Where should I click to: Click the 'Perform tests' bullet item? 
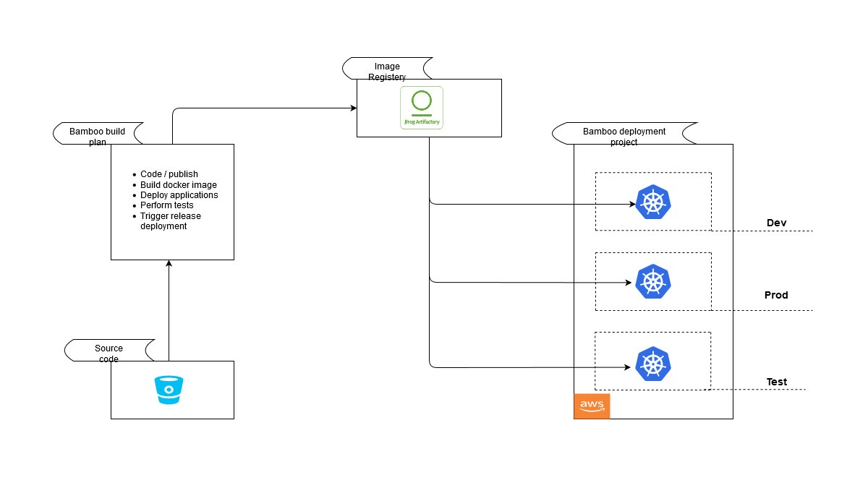[x=166, y=205]
